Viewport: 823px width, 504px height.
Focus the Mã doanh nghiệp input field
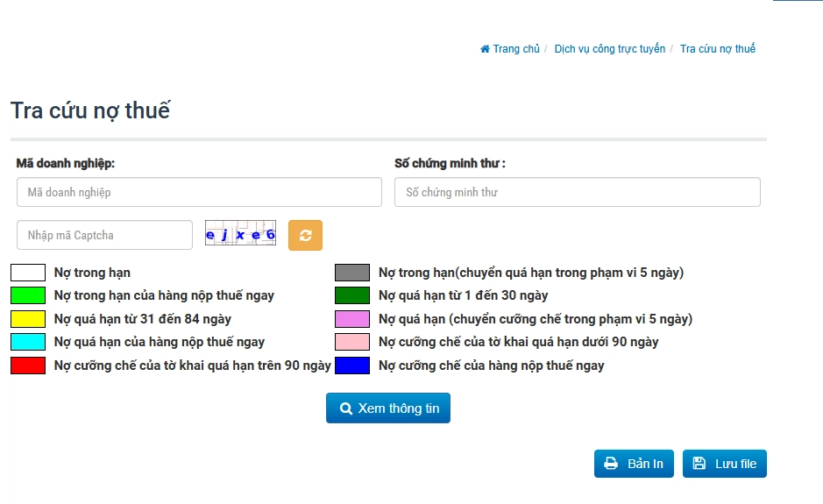[199, 192]
